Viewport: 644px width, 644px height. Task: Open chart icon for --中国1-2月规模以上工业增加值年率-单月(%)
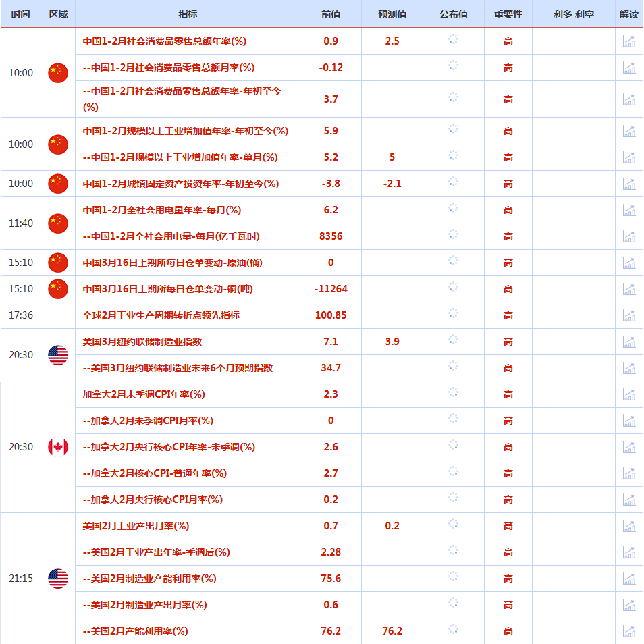[x=628, y=157]
